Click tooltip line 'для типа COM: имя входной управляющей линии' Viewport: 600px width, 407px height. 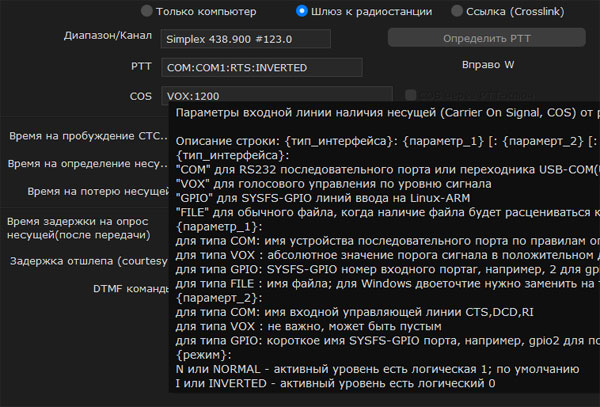pyautogui.click(x=354, y=312)
